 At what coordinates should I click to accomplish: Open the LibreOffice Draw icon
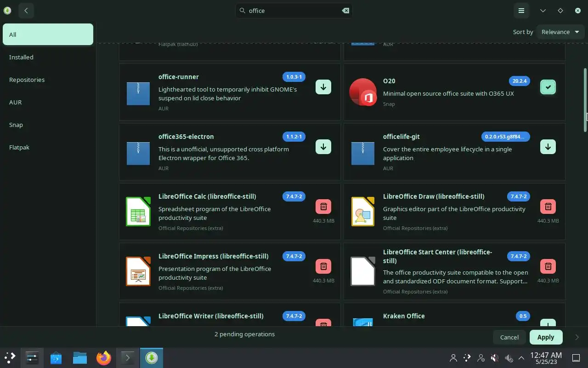363,212
